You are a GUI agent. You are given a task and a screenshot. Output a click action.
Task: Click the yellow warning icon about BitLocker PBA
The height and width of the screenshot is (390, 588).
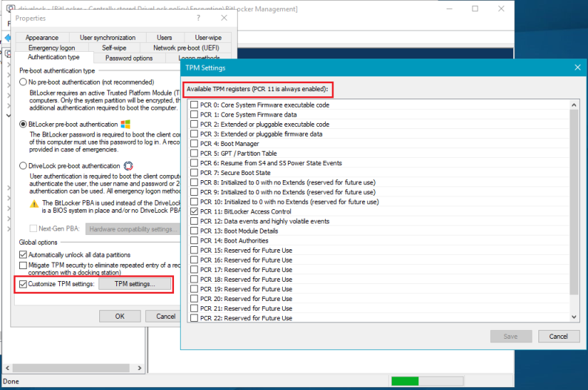pos(34,203)
